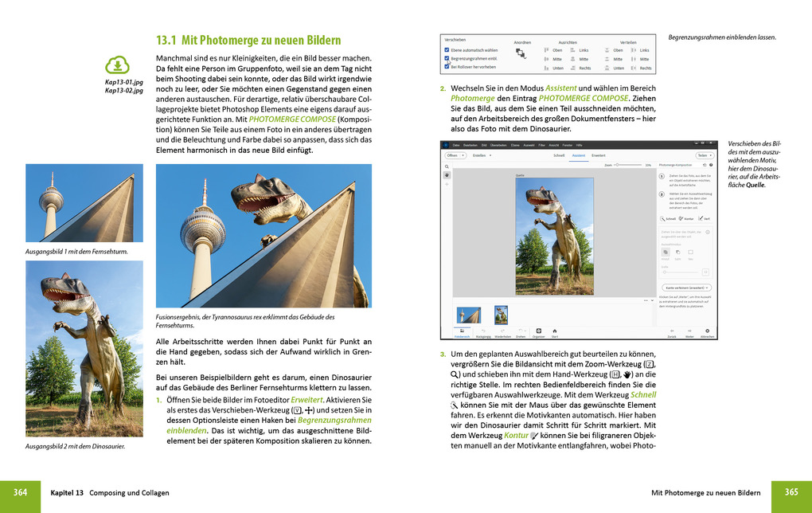The width and height of the screenshot is (812, 513).
Task: Click the Größe brush size slider
Action: click(x=680, y=272)
